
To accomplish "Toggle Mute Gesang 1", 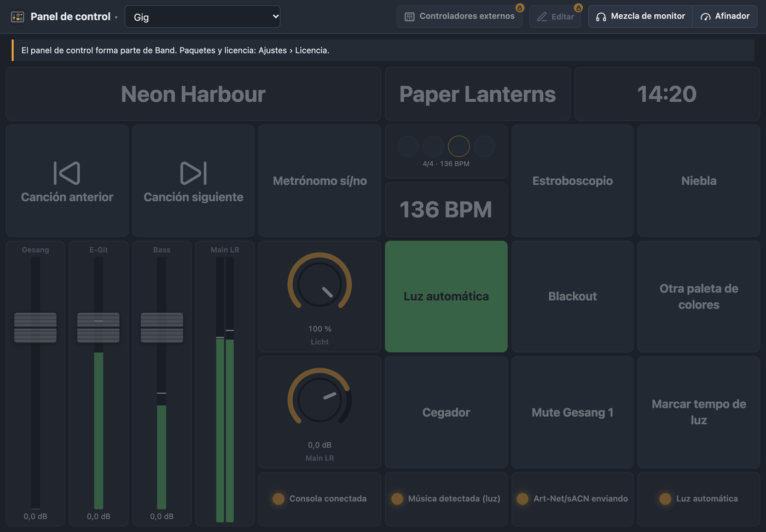I will point(572,412).
